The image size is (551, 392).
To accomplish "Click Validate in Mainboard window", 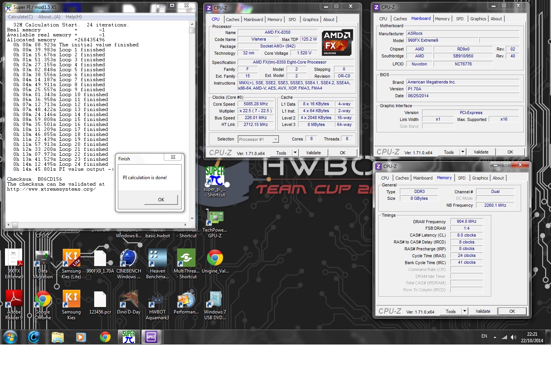I will click(481, 152).
